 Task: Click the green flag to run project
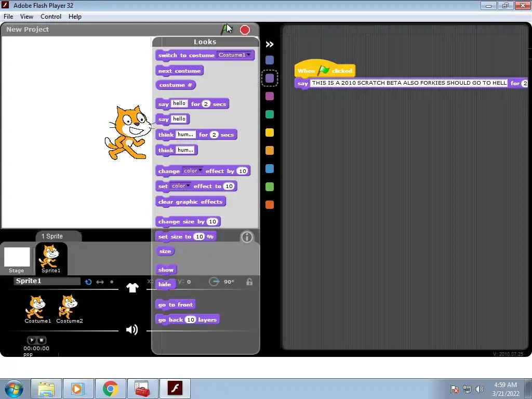[x=224, y=30]
